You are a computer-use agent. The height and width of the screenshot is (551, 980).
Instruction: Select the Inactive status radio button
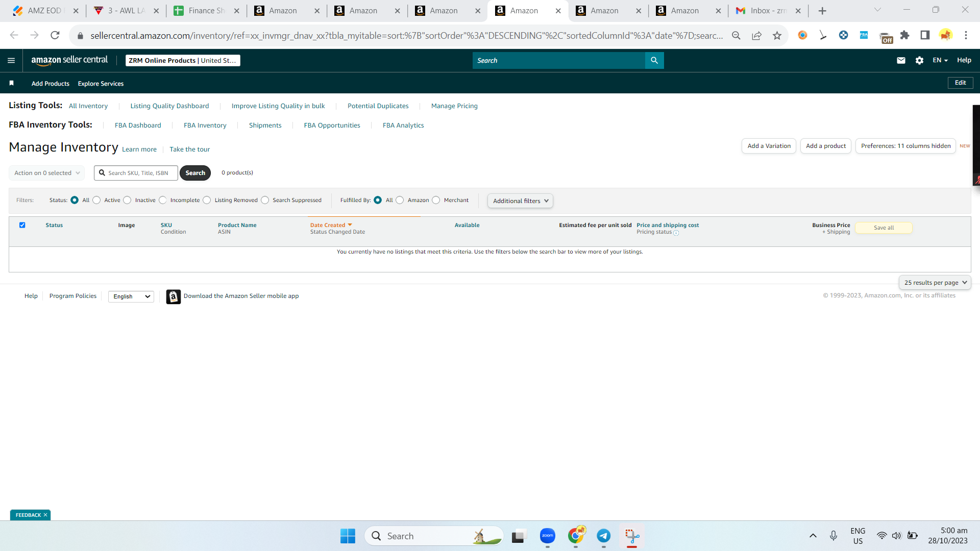[127, 200]
